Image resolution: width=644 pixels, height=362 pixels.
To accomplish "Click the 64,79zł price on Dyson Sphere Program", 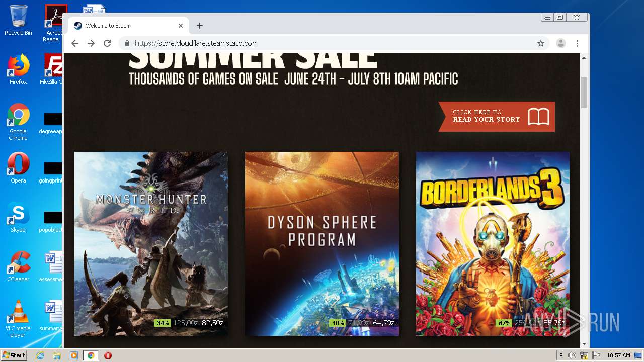I will pos(384,323).
